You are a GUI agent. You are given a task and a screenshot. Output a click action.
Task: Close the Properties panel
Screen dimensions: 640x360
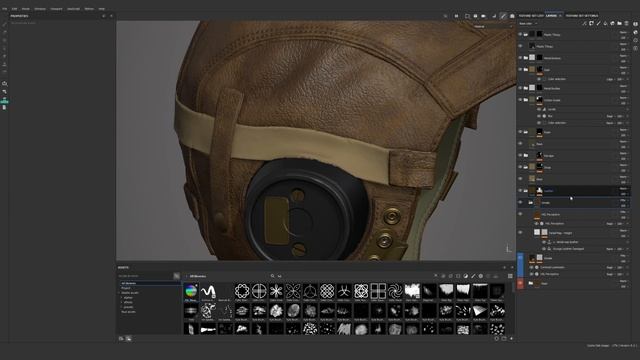click(111, 16)
